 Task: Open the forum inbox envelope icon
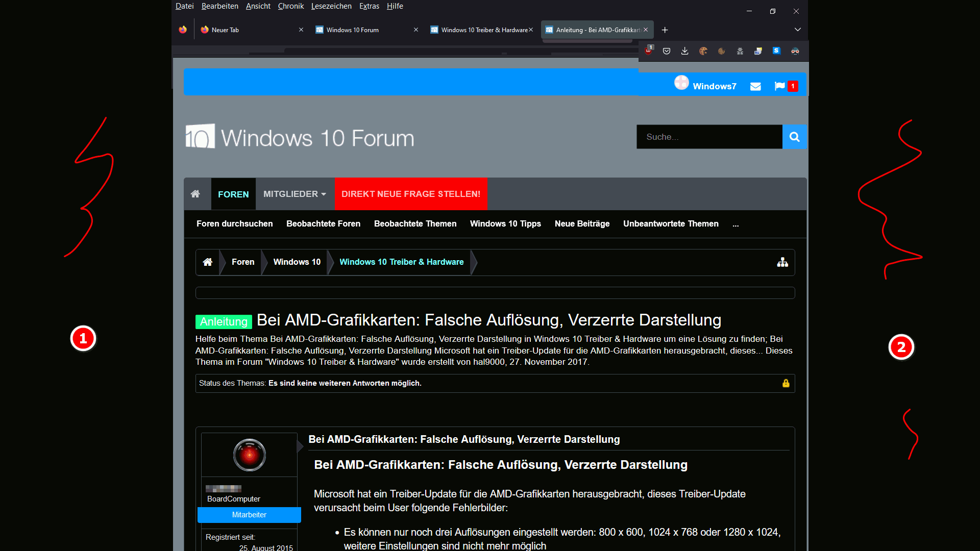click(755, 86)
